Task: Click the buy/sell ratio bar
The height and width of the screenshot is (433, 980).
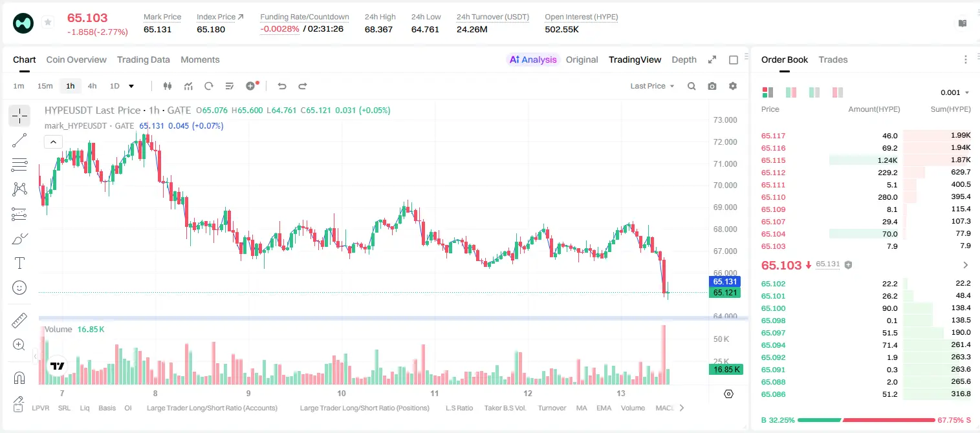Action: coord(866,420)
